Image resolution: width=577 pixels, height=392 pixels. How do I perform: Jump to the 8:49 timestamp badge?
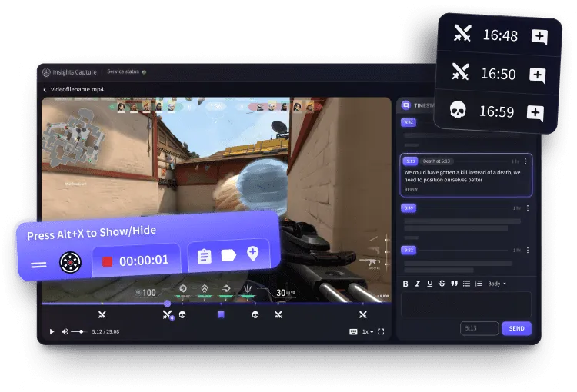pos(409,208)
